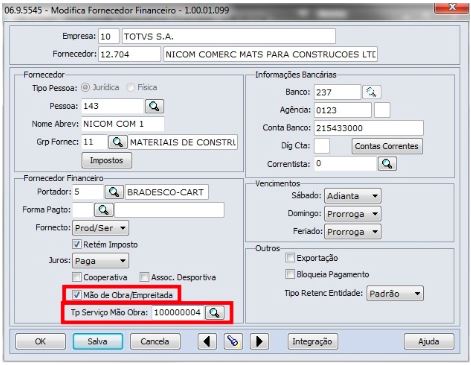The width and height of the screenshot is (471, 365).
Task: Open the Impostos button
Action: point(107,160)
